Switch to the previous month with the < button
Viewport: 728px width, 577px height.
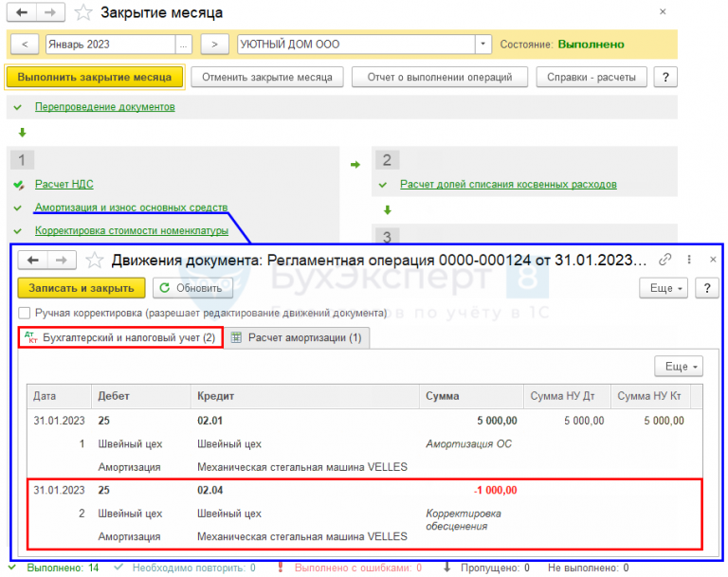[x=25, y=45]
